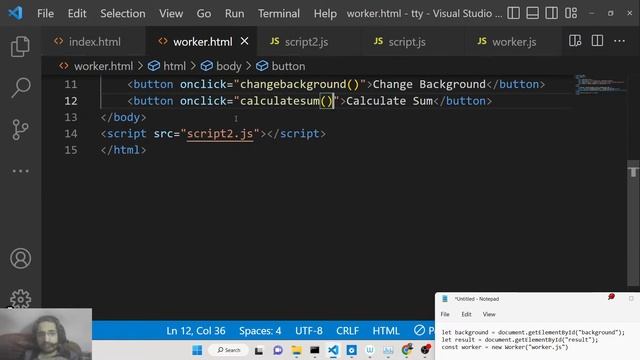Show additional views via the three-dot sidebar icon
This screenshot has height=360, width=640.
(20, 171)
